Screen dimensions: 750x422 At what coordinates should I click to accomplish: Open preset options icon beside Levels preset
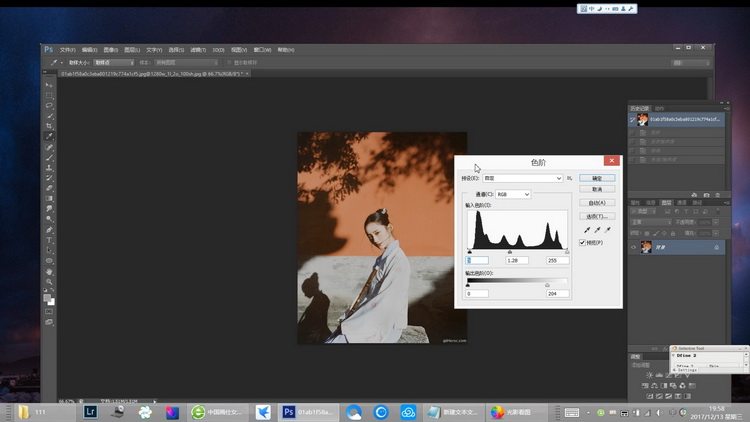point(569,178)
